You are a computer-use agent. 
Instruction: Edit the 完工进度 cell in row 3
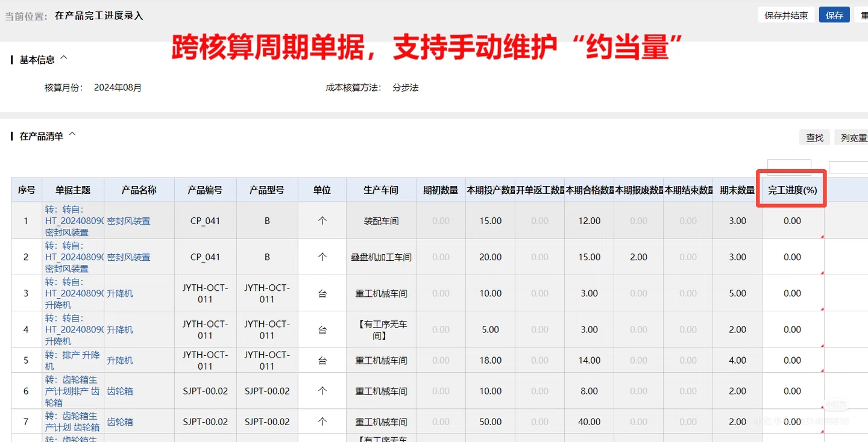coord(793,293)
